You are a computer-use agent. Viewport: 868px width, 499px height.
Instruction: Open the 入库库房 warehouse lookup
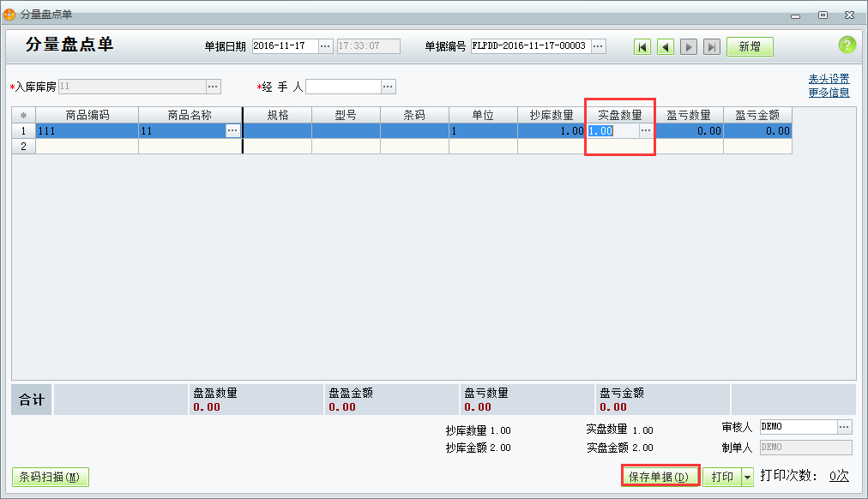click(214, 86)
